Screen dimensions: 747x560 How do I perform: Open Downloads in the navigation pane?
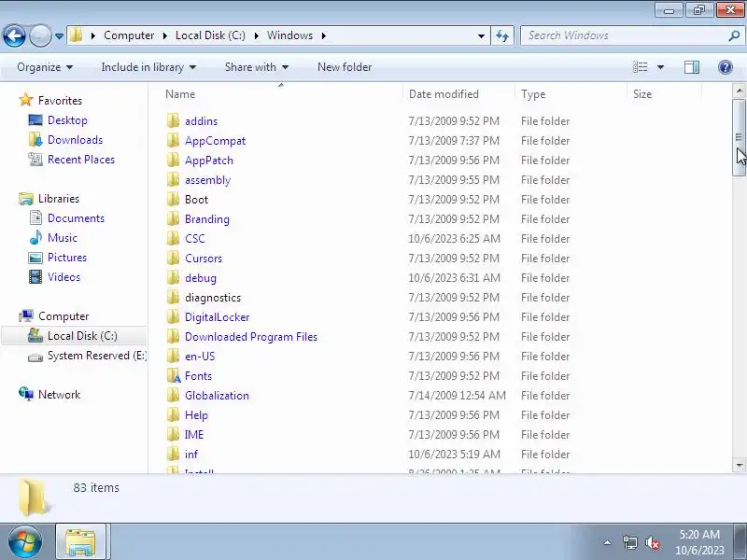coord(75,139)
